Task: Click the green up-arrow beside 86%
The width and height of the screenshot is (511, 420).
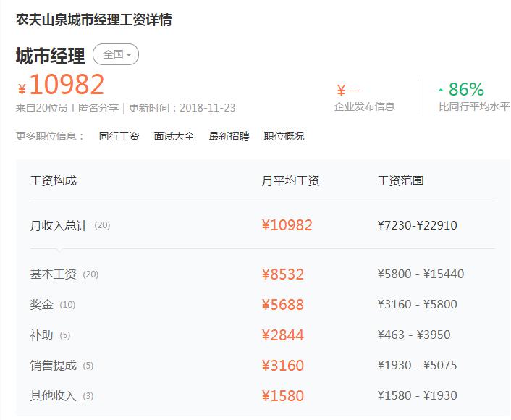Action: (x=441, y=90)
